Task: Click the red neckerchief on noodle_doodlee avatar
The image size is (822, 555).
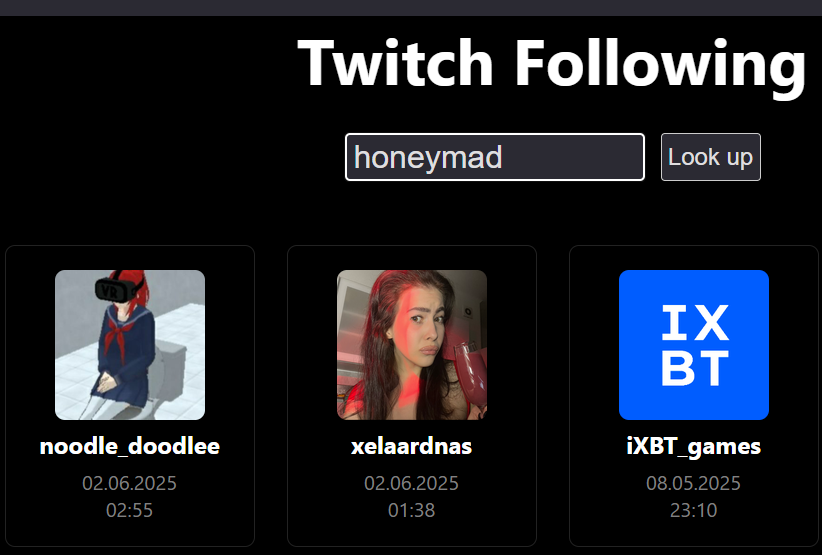Action: (118, 334)
